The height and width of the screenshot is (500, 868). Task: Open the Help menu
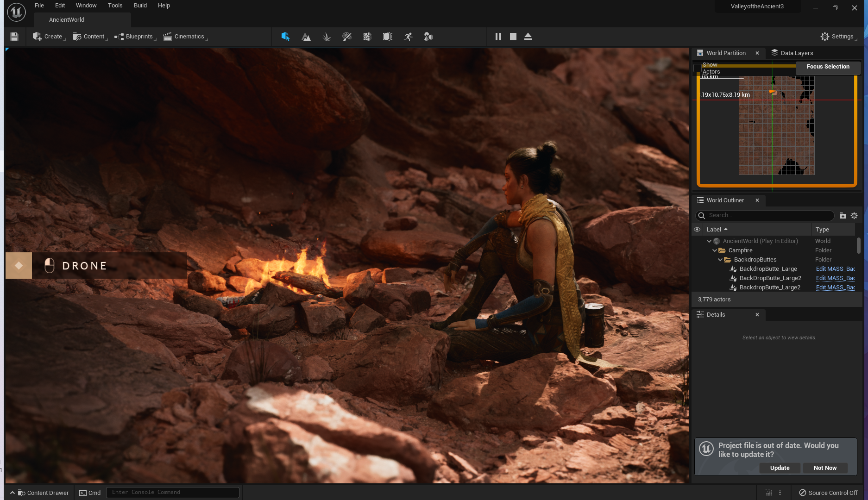click(x=164, y=6)
